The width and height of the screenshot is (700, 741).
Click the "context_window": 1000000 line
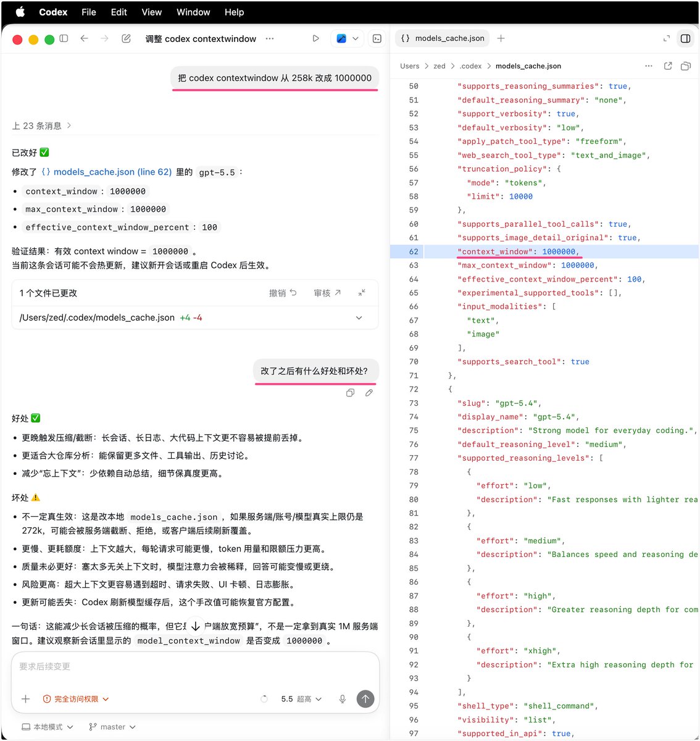click(518, 252)
